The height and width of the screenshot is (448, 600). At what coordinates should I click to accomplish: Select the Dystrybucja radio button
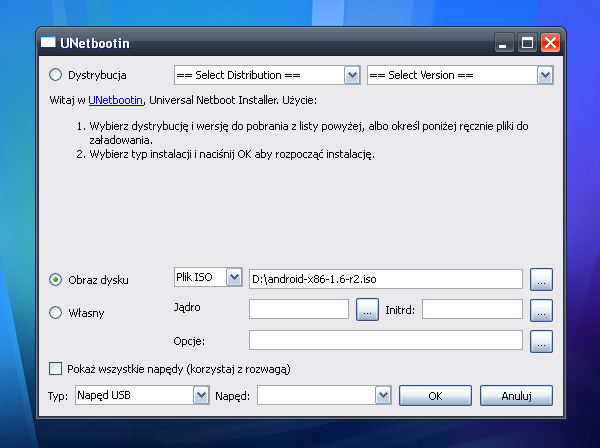coord(55,75)
